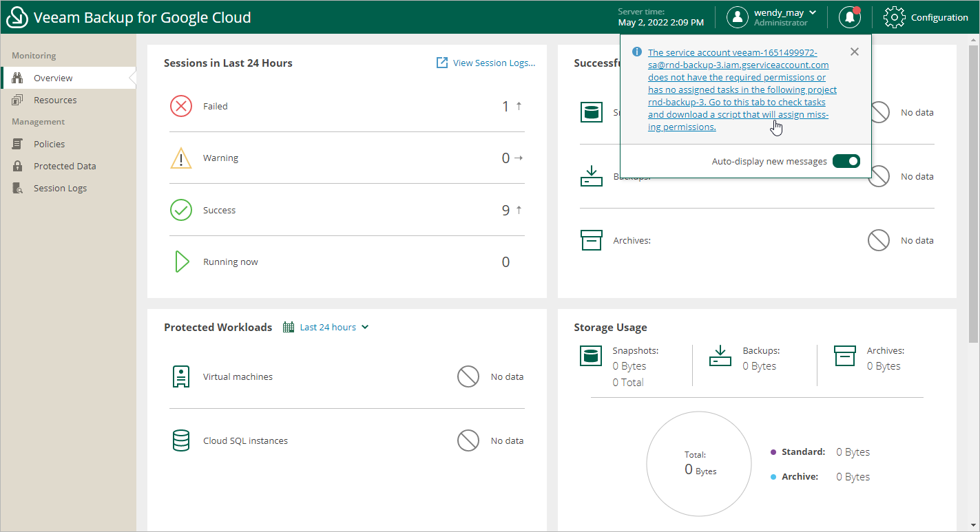The width and height of the screenshot is (980, 532).
Task: Click the Resources sidebar icon
Action: click(x=18, y=100)
